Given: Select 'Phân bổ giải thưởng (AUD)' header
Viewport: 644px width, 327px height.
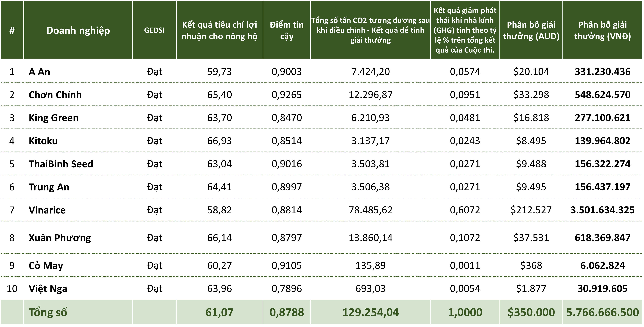Looking at the screenshot, I should pyautogui.click(x=531, y=30).
